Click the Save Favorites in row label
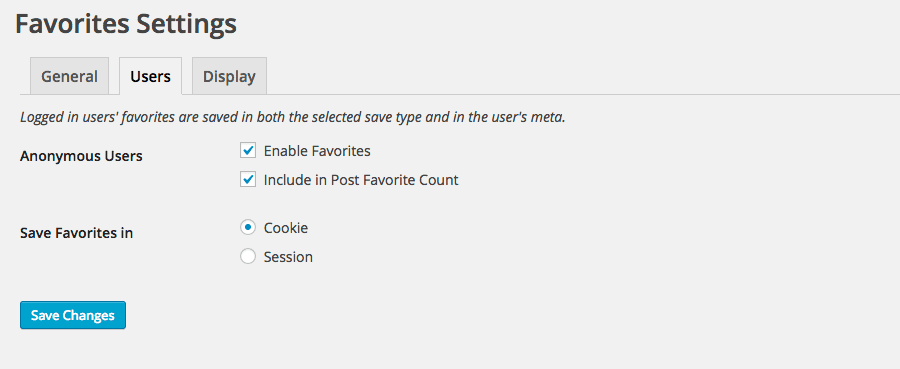 click(76, 233)
